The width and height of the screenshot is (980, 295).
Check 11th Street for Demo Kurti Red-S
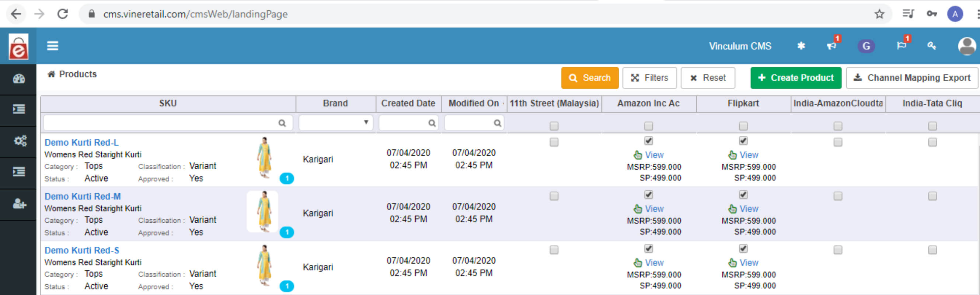(x=554, y=250)
